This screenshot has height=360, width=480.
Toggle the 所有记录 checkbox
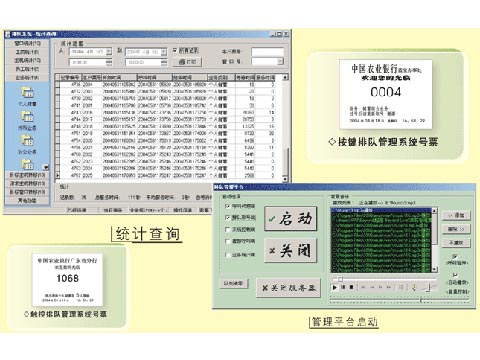(x=175, y=50)
